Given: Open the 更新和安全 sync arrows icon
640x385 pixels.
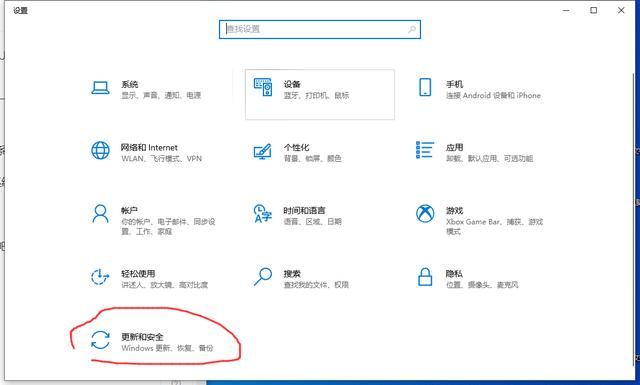Looking at the screenshot, I should [x=100, y=340].
